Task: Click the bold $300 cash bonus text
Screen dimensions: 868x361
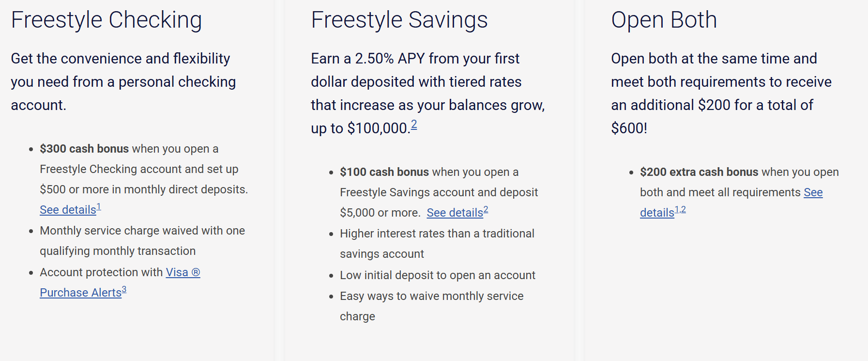Action: [84, 149]
